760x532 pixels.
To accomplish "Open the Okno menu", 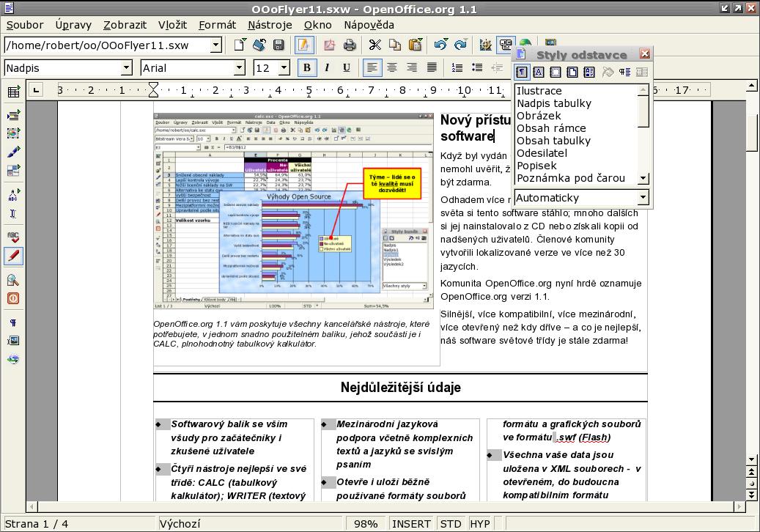I will pos(318,25).
